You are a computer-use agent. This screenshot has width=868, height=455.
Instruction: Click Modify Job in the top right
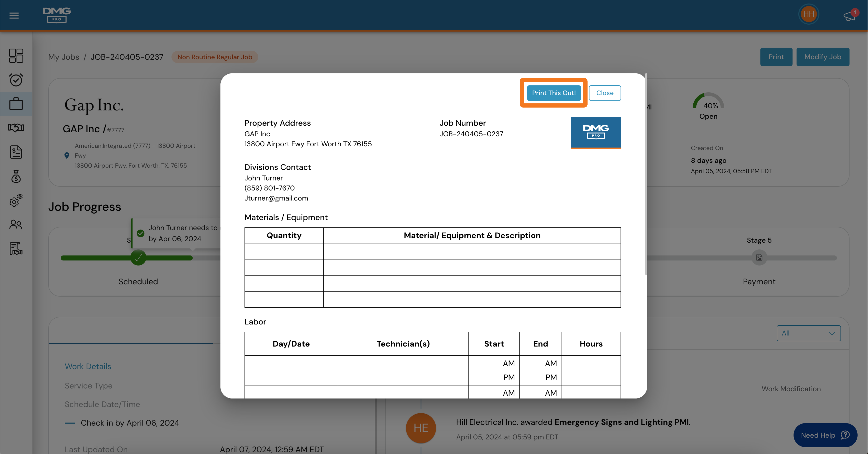point(822,57)
